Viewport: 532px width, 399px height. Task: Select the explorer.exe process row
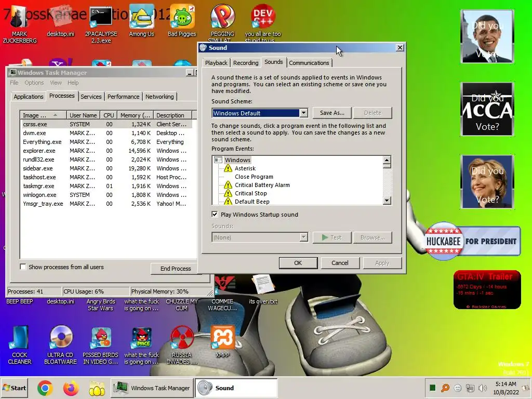click(106, 151)
